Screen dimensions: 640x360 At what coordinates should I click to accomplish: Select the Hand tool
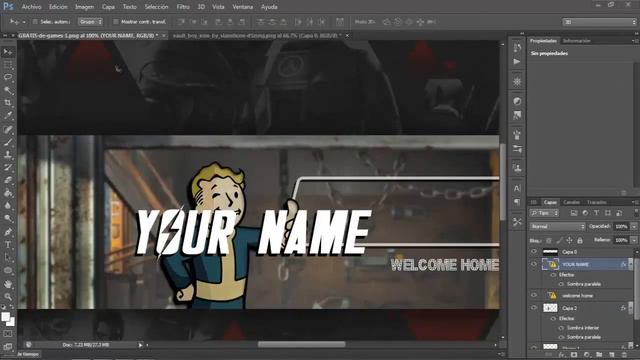[8, 284]
